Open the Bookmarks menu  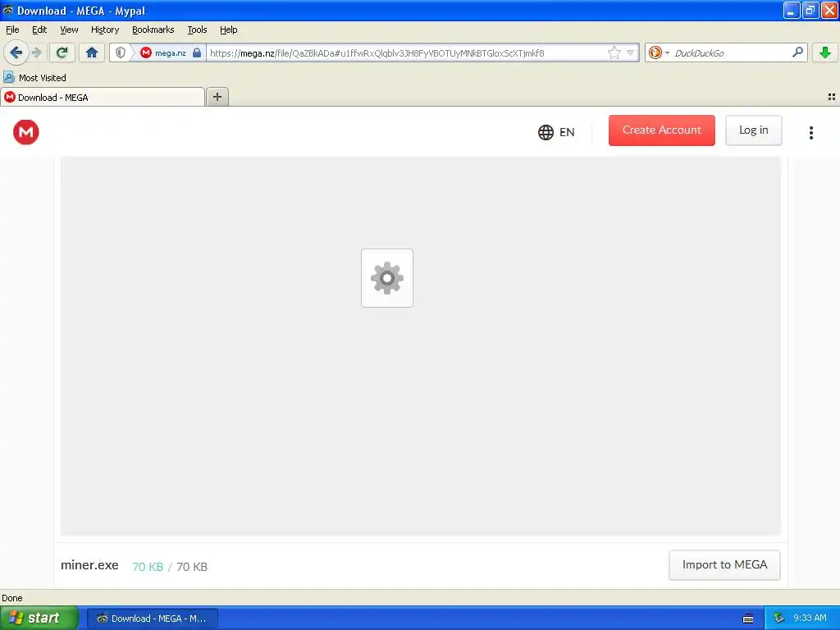click(153, 30)
